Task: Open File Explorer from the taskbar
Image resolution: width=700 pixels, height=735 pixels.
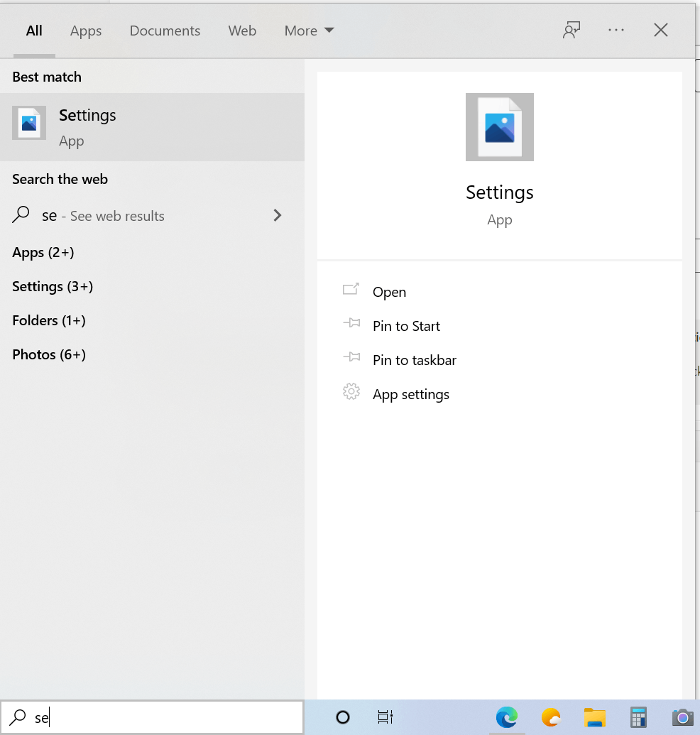Action: coord(595,717)
